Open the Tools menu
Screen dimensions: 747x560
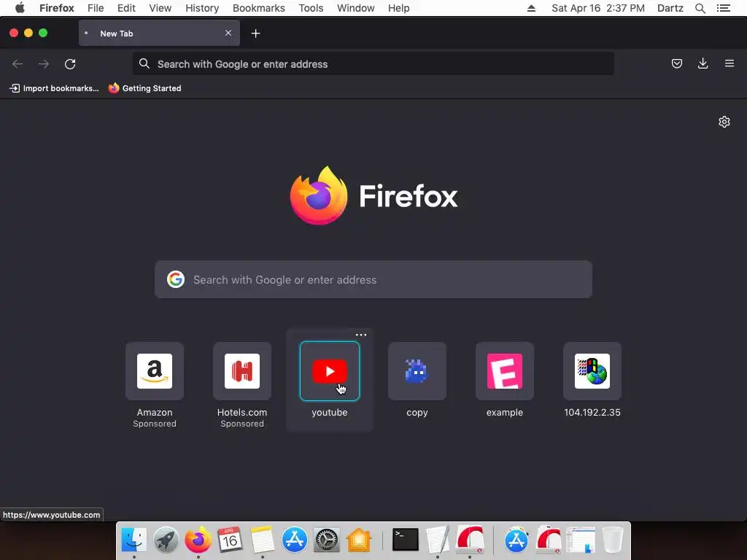pos(311,8)
